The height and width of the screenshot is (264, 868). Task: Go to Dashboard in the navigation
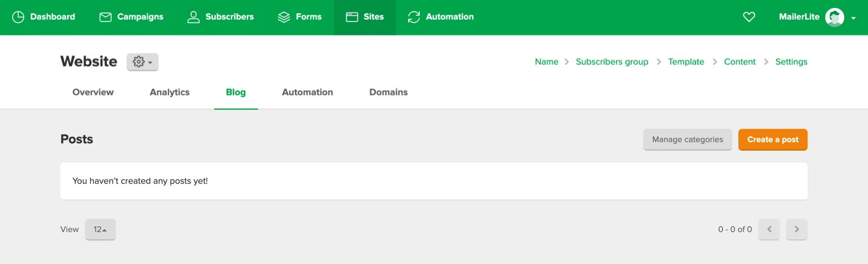click(x=43, y=17)
